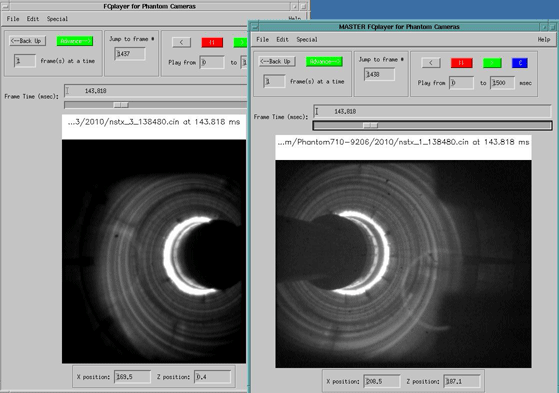Click gray reverse play button in background window
The height and width of the screenshot is (393, 559).
181,42
